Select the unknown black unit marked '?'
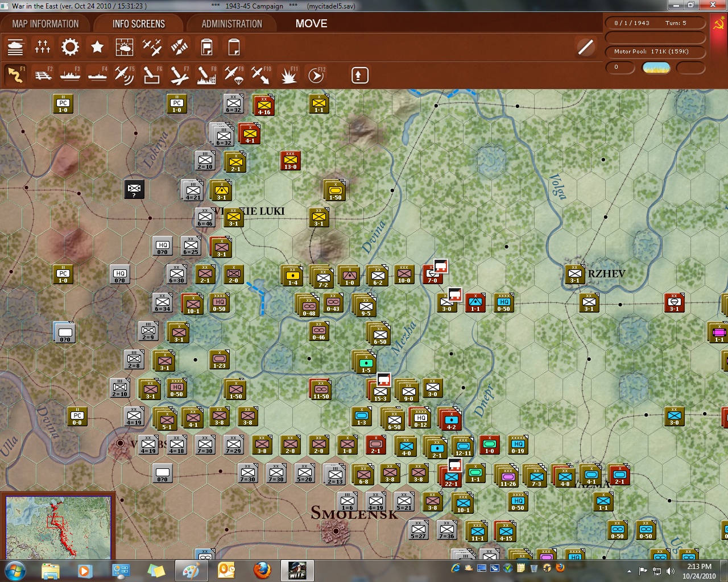This screenshot has height=582, width=728. [x=134, y=189]
